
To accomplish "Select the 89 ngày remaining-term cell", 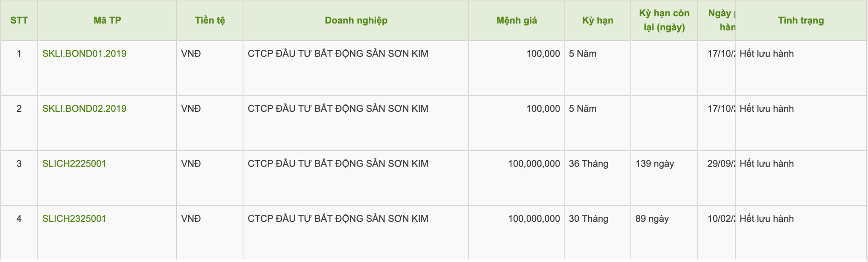I will coord(652,219).
